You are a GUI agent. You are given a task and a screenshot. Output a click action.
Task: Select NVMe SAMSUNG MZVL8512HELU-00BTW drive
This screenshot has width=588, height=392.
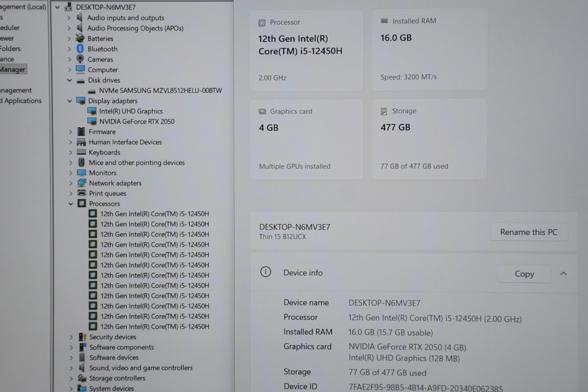coord(160,90)
